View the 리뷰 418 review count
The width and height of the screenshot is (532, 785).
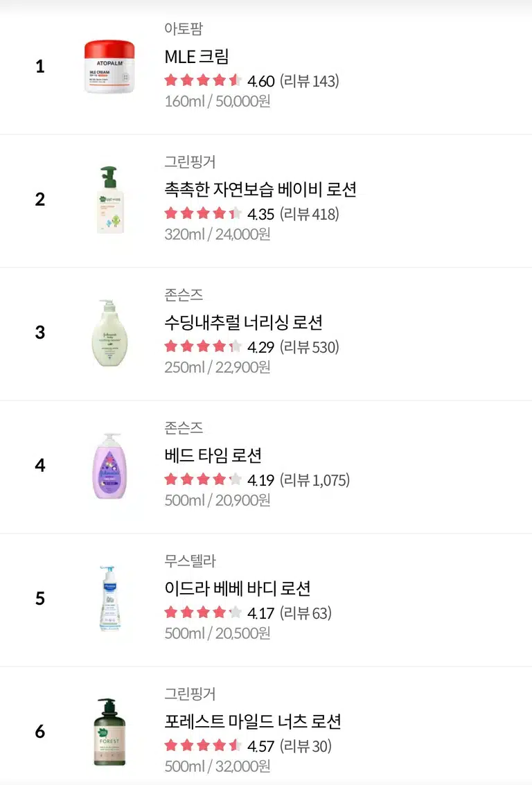click(309, 214)
